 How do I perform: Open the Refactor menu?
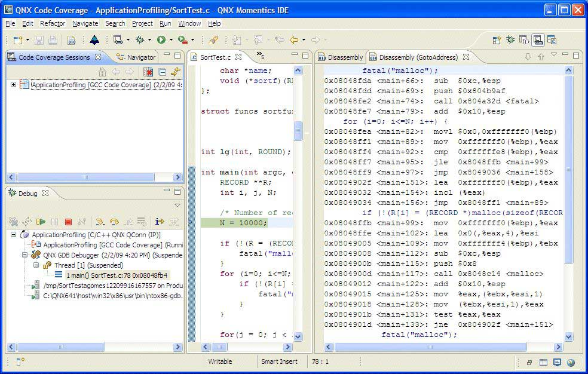(53, 23)
